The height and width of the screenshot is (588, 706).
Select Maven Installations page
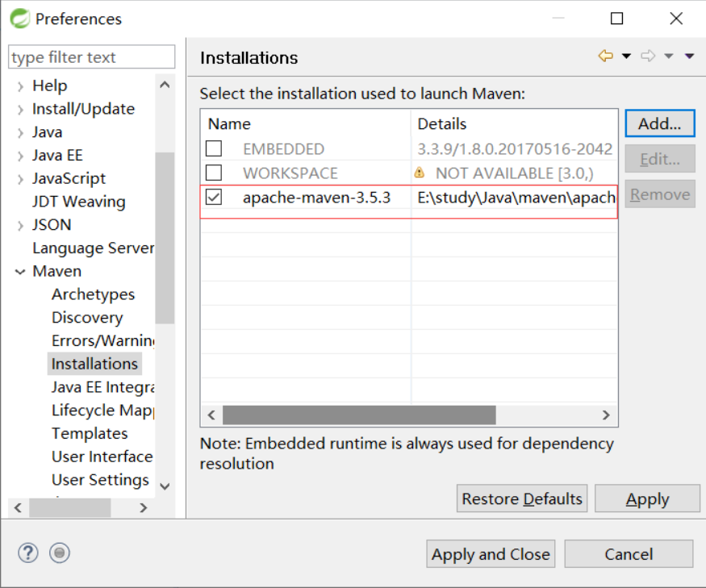(94, 364)
